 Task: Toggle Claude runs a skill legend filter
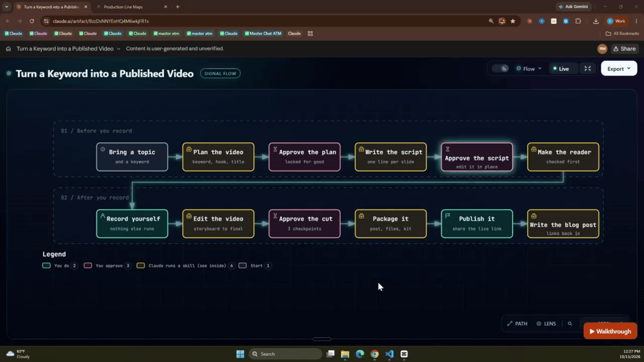(186, 266)
